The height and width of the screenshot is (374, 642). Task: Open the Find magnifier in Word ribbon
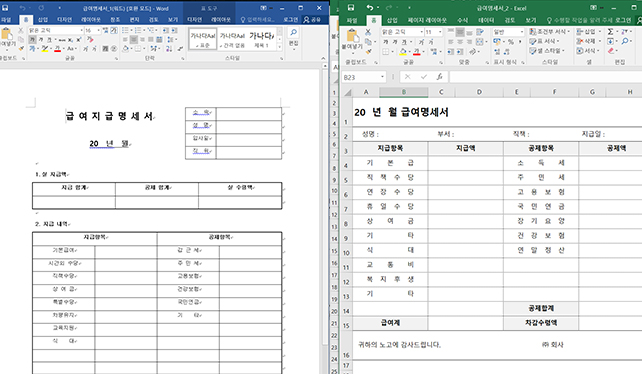click(x=293, y=33)
